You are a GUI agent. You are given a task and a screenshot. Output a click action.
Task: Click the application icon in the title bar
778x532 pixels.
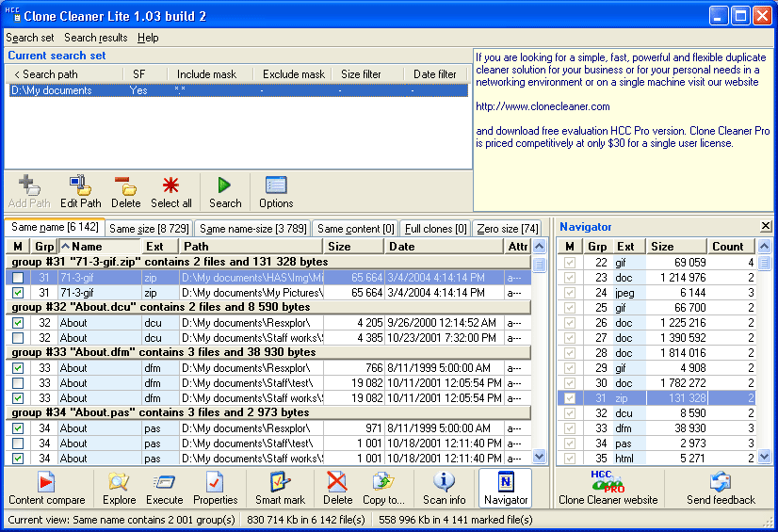(x=12, y=15)
